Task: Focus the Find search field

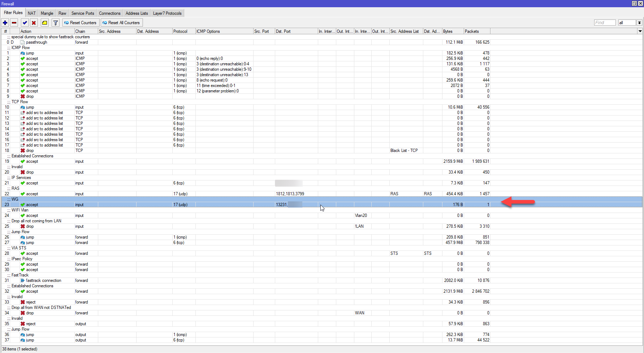Action: [x=605, y=23]
